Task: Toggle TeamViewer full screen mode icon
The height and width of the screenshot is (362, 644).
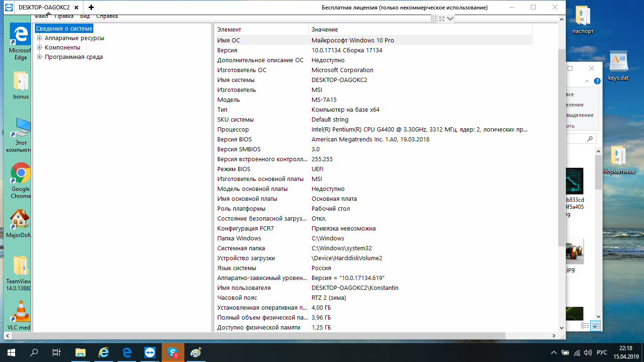Action: (442, 19)
